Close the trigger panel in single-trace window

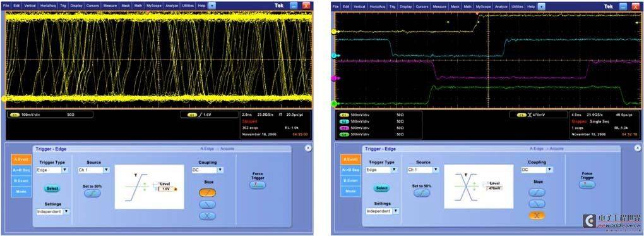308,148
